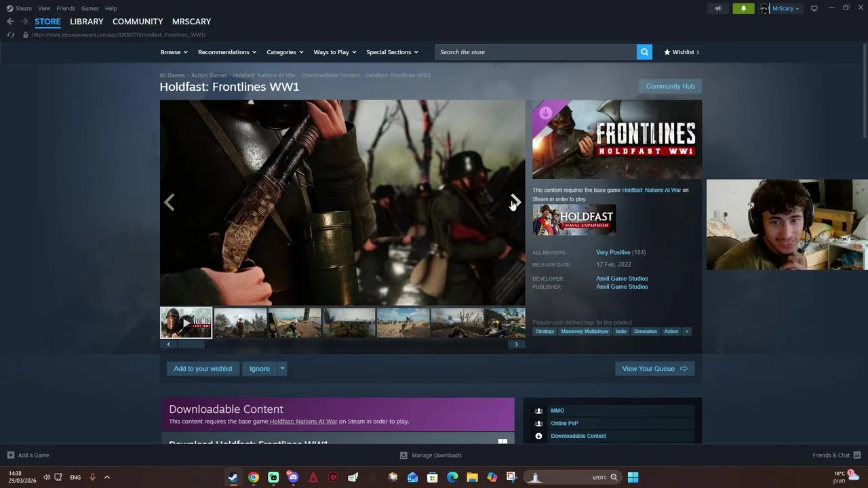868x488 pixels.
Task: Open the Online PvP feature link
Action: pyautogui.click(x=564, y=424)
